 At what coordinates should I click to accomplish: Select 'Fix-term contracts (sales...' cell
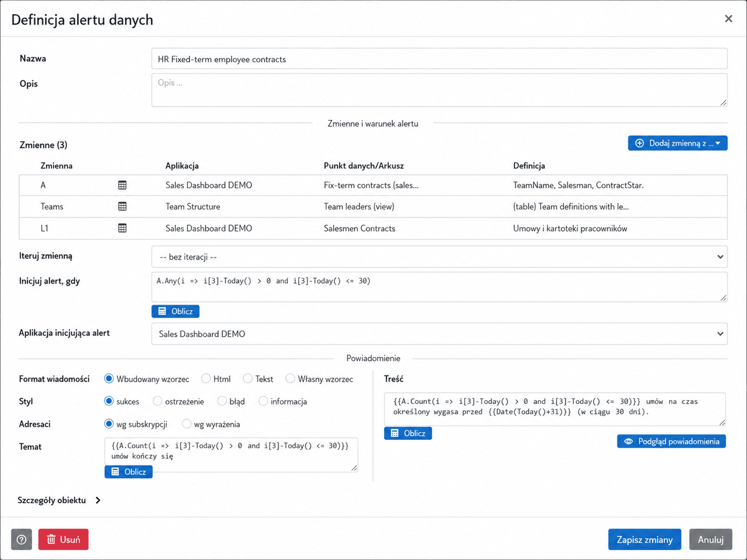coord(371,185)
